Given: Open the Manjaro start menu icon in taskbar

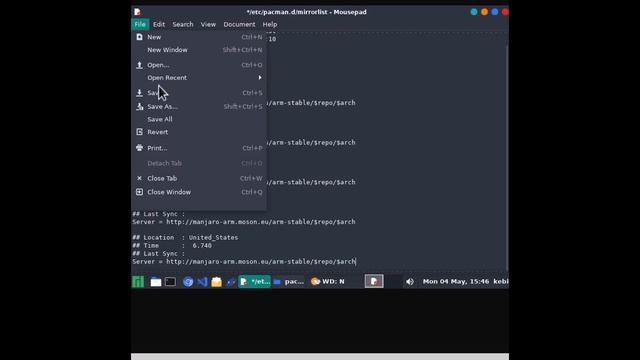Looking at the screenshot, I should point(138,282).
